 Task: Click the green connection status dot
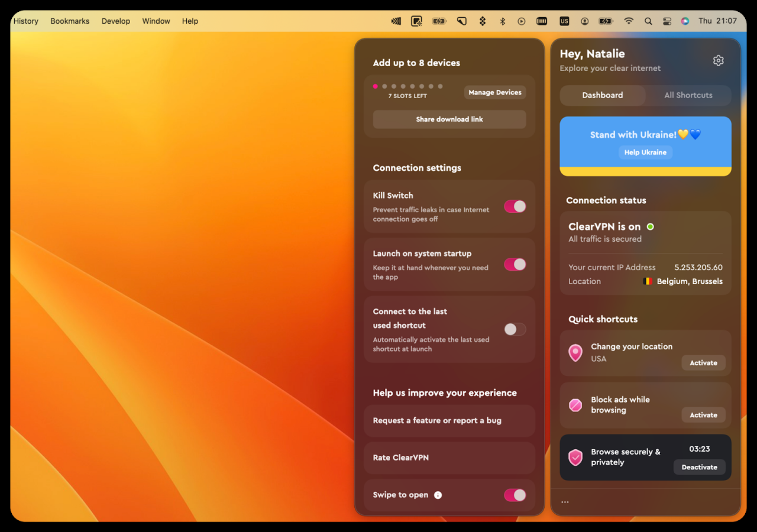tap(650, 226)
